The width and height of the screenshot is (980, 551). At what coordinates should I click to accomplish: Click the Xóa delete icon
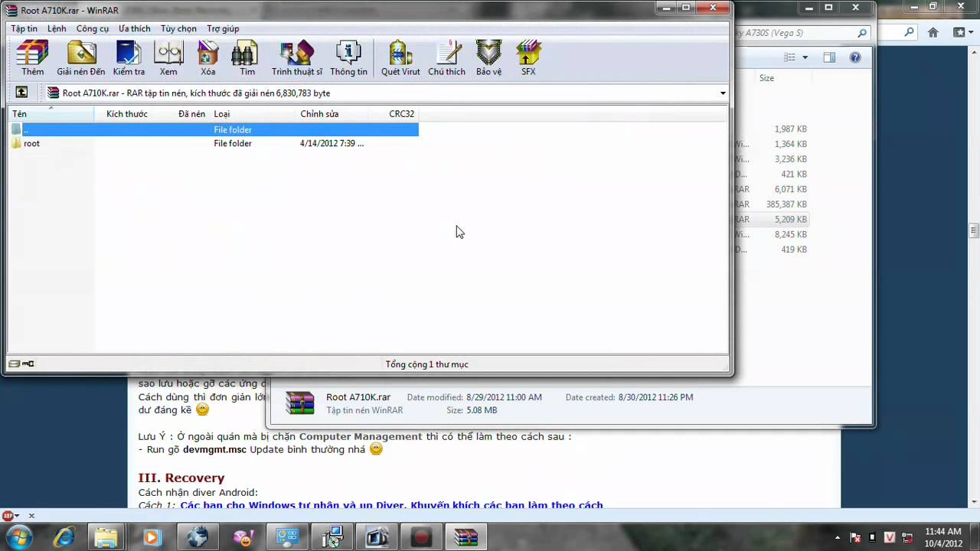[208, 58]
